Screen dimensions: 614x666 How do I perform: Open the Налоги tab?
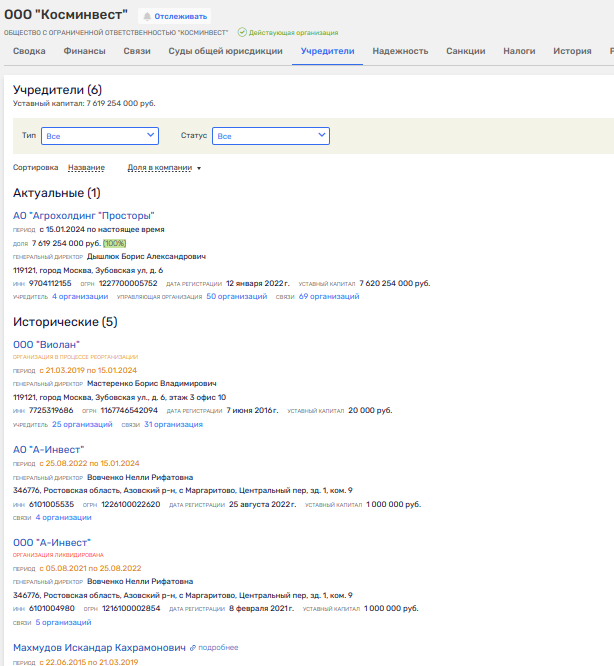(x=519, y=51)
